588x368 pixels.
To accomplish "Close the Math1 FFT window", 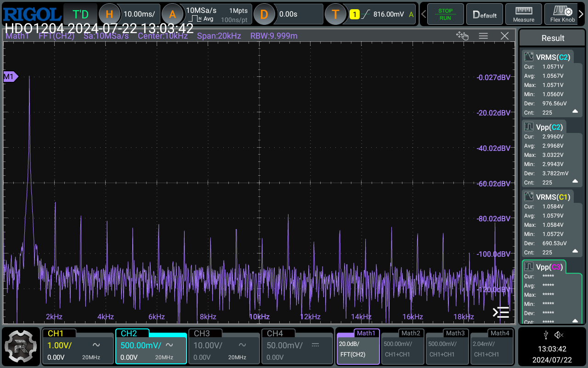I will 504,36.
